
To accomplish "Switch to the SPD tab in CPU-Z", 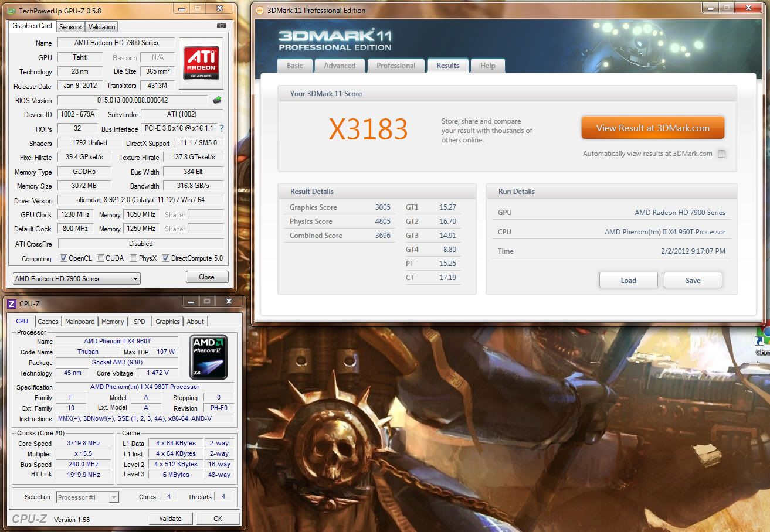I will pyautogui.click(x=140, y=322).
